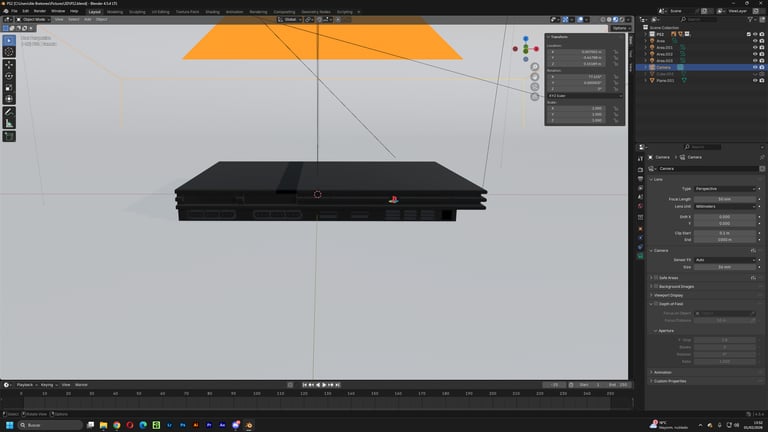Open the XYZ Euler rotation mode dropdown
Image resolution: width=768 pixels, height=432 pixels.
(585, 96)
